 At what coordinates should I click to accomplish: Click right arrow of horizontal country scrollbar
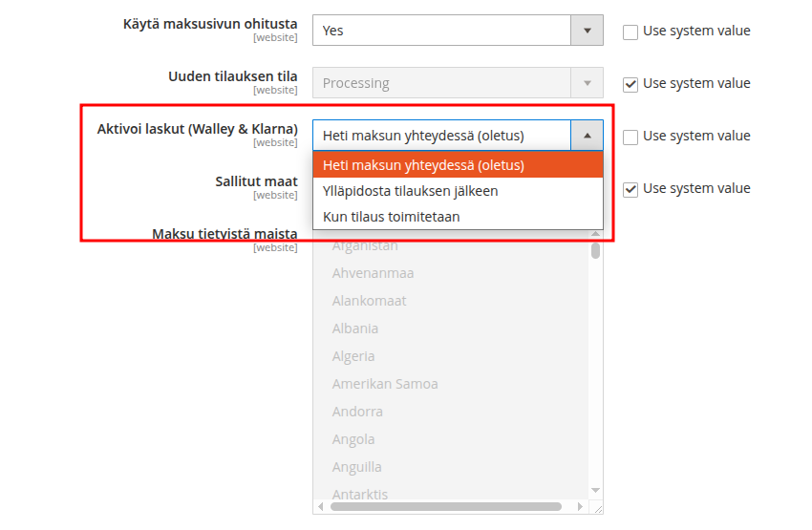pos(582,506)
